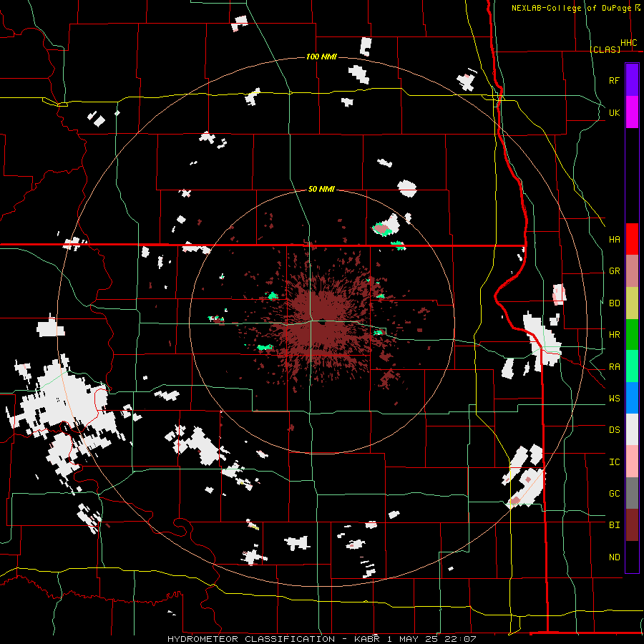Click the IC legend label
Image resolution: width=644 pixels, height=644 pixels.
click(615, 462)
